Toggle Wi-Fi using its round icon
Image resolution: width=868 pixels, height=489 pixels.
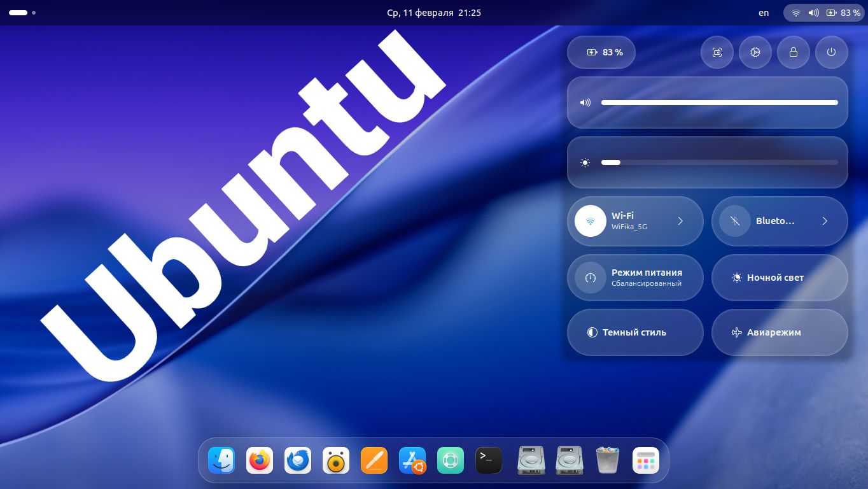click(x=591, y=221)
